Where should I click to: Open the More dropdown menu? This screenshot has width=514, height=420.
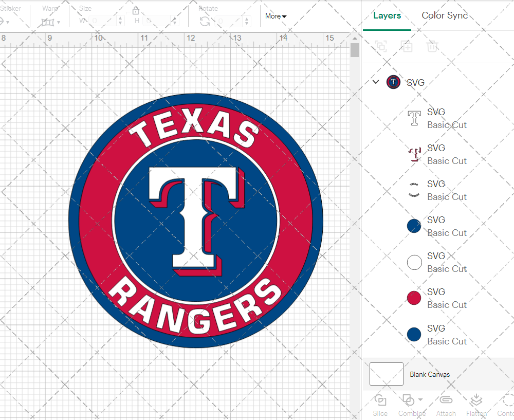point(276,16)
